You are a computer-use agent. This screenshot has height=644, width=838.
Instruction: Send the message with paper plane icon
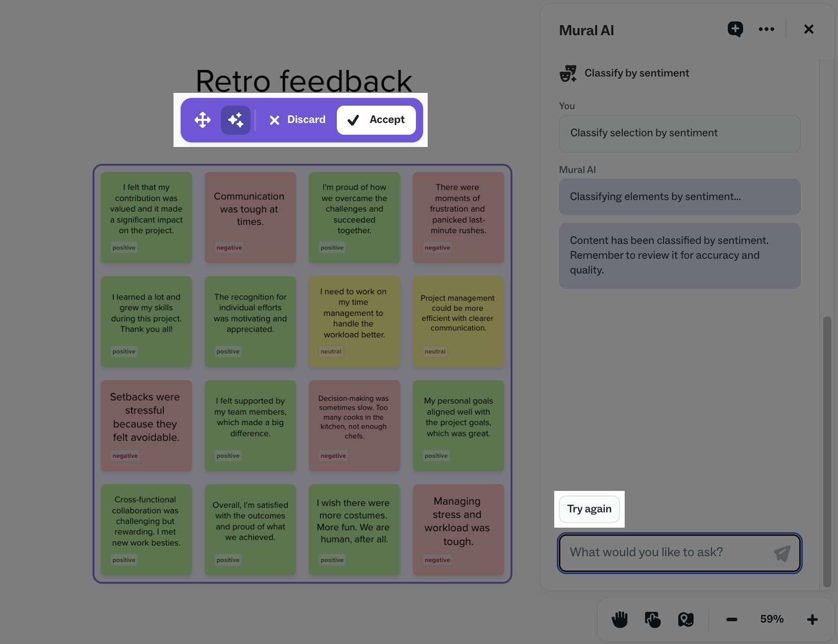782,553
